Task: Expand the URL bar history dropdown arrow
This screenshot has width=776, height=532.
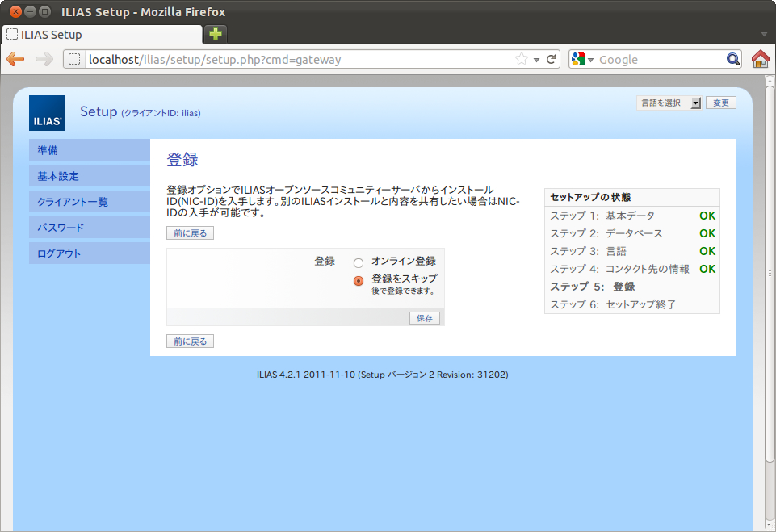Action: (x=536, y=60)
